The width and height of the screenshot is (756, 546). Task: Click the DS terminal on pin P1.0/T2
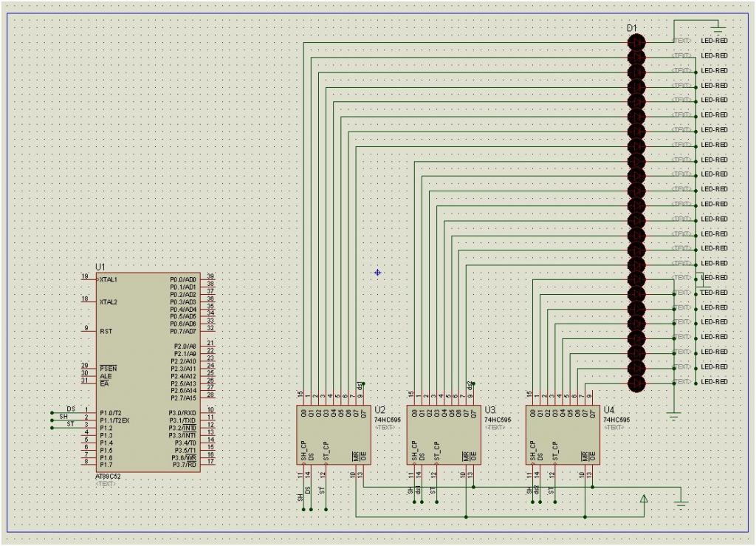click(70, 409)
